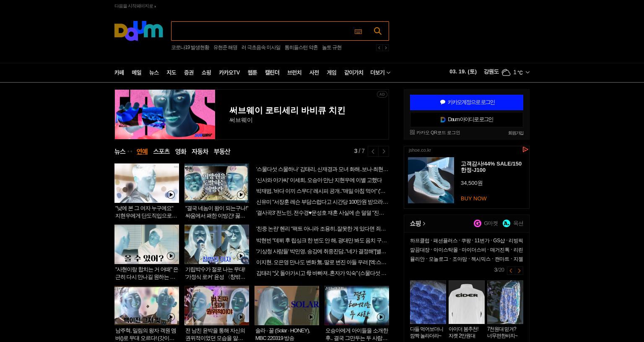Click the Daum logo
Viewport: 644px width, 342px height.
[x=138, y=31]
